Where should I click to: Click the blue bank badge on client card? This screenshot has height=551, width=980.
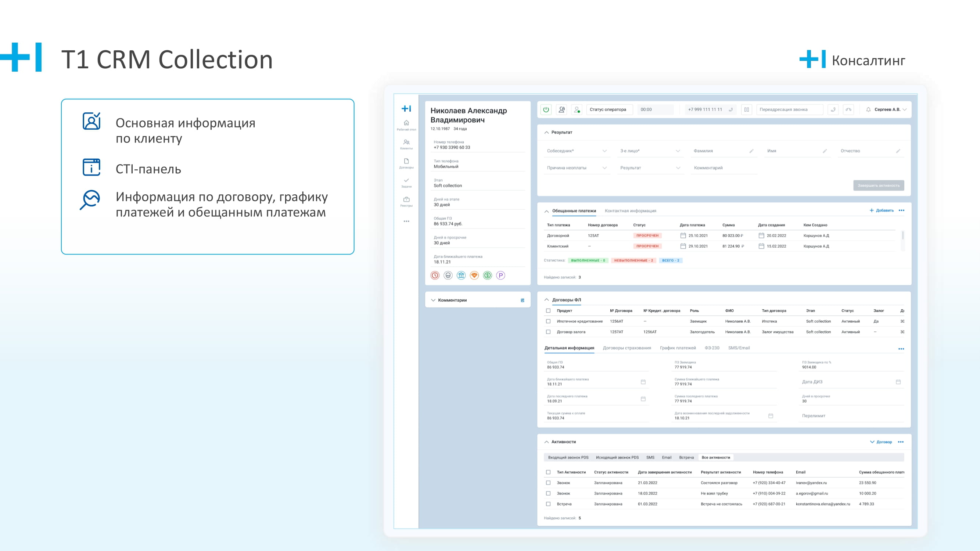[461, 275]
